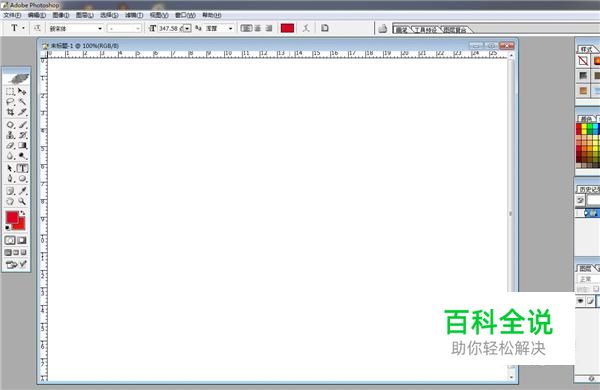600x390 pixels.
Task: Select the Eyedropper tool
Action: pyautogui.click(x=22, y=191)
